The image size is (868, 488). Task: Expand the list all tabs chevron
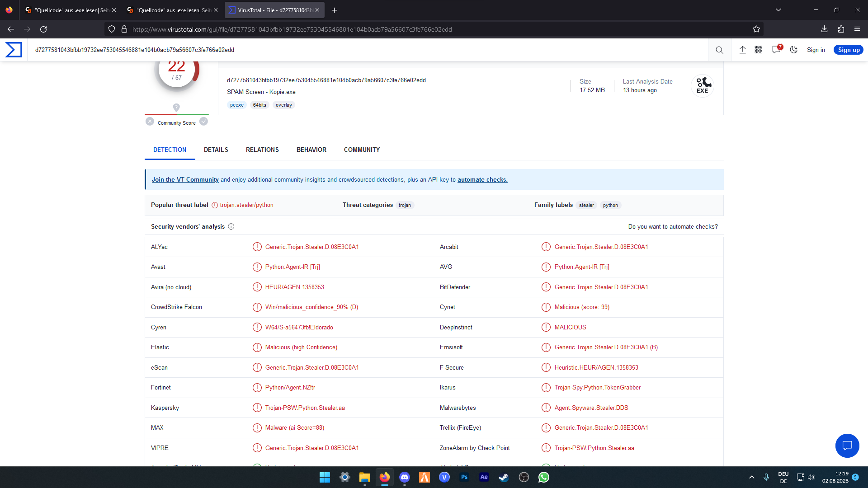pos(778,10)
